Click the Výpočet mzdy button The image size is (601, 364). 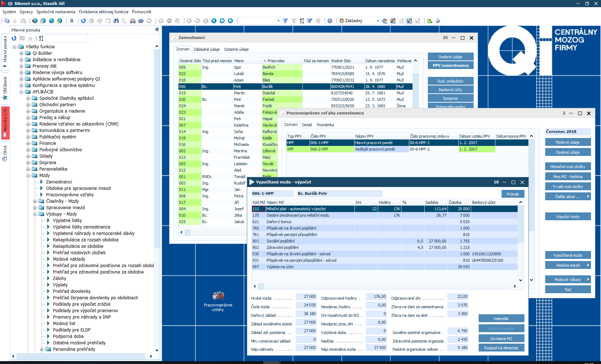567,217
